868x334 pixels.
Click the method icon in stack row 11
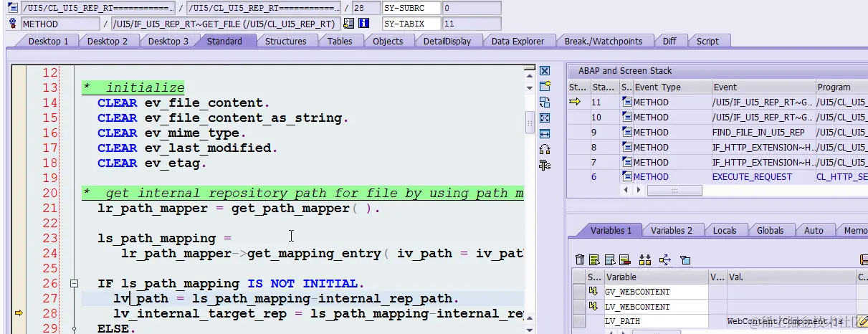[x=627, y=102]
